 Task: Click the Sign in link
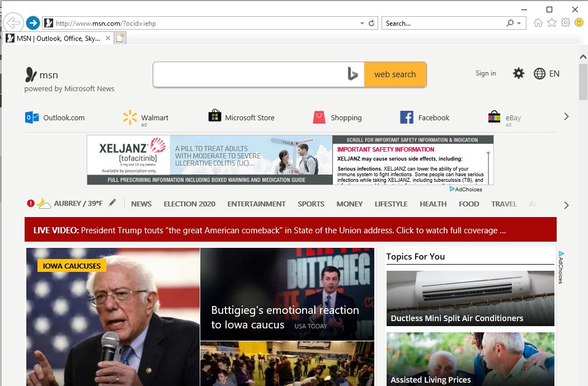pyautogui.click(x=486, y=73)
